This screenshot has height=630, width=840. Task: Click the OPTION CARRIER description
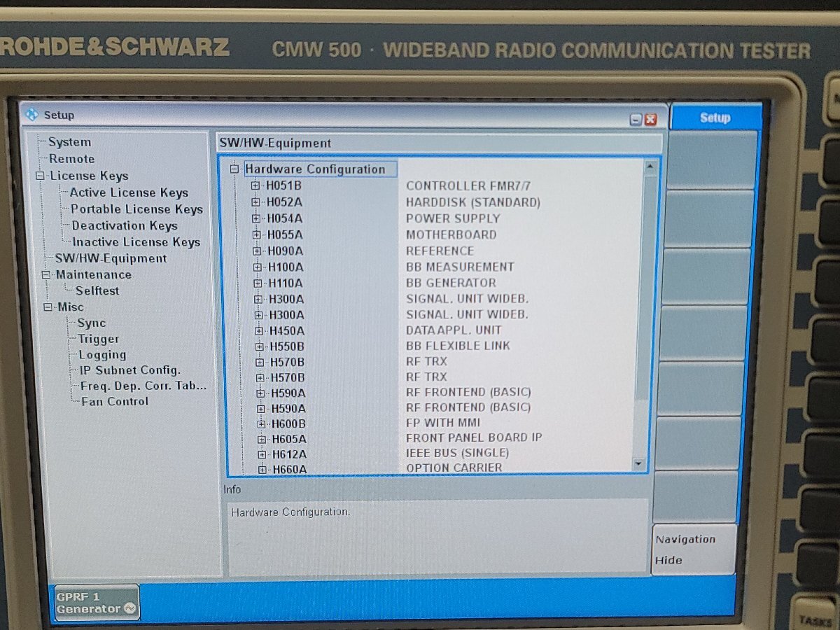(x=454, y=468)
